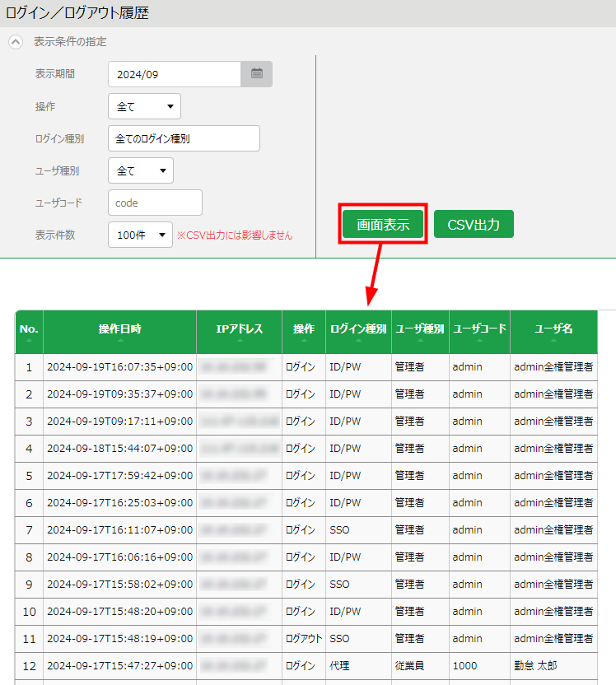Sort table by ユーザ名 column
The image size is (616, 685).
point(553,329)
